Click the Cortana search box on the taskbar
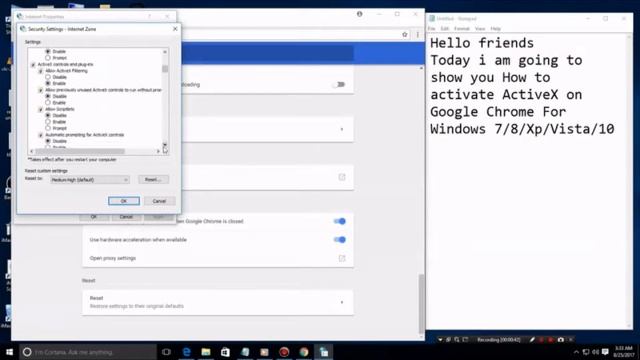The width and height of the screenshot is (640, 360). 88,352
